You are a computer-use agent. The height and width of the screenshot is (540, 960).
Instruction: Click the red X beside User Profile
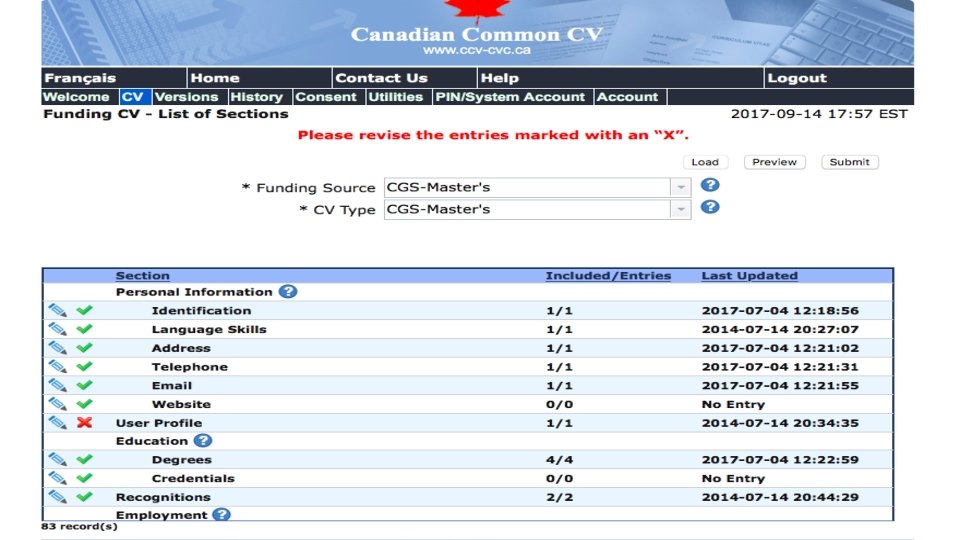point(84,422)
